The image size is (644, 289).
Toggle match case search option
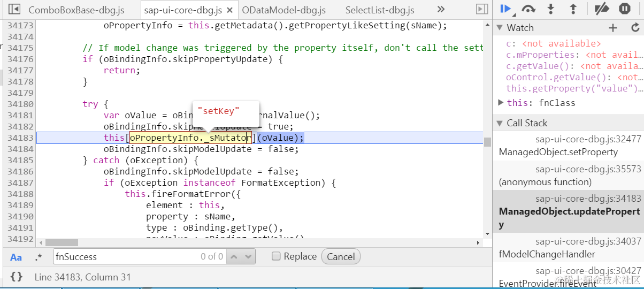[16, 257]
